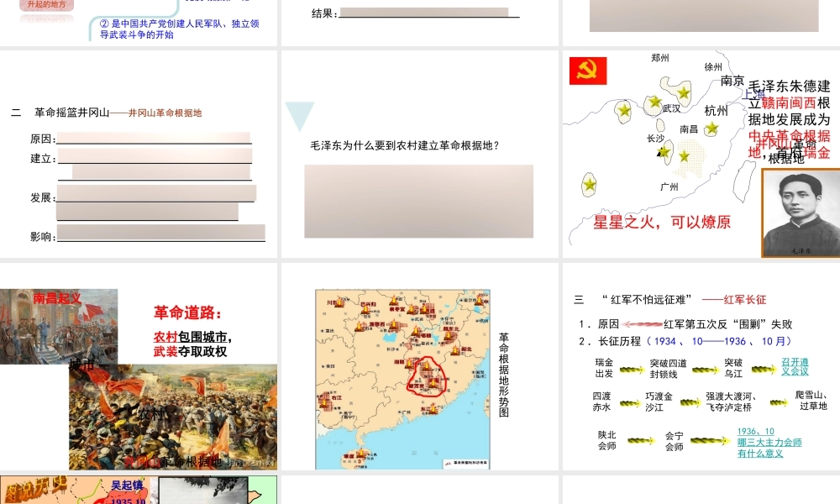The image size is (840, 504).
Task: Click the 召开遵义会议 hyperlink
Action: point(795,366)
